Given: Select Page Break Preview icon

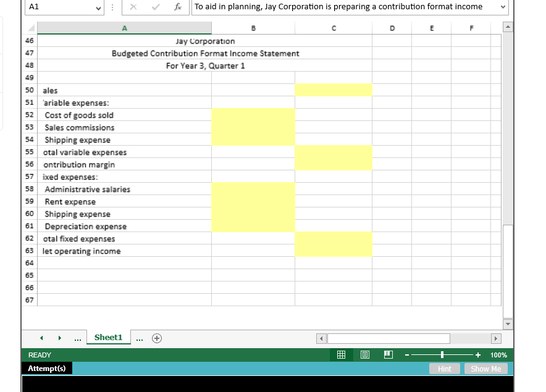Looking at the screenshot, I should click(387, 354).
